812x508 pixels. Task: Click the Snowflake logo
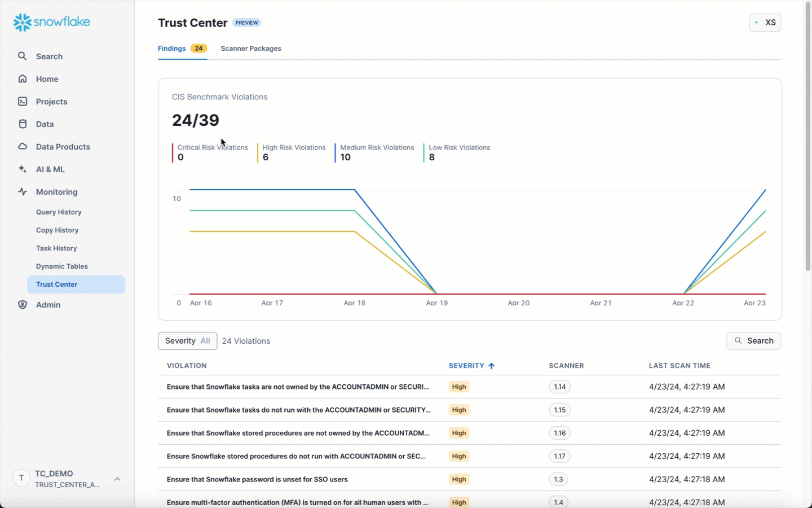[x=51, y=23]
